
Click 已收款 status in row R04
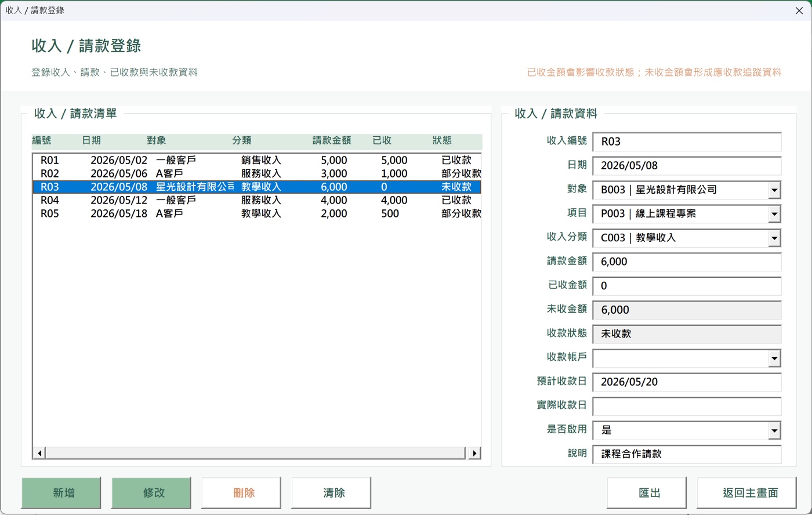tap(456, 200)
